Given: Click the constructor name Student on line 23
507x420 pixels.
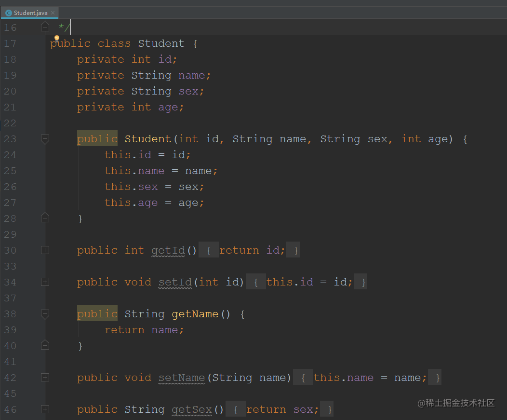Looking at the screenshot, I should pyautogui.click(x=148, y=139).
